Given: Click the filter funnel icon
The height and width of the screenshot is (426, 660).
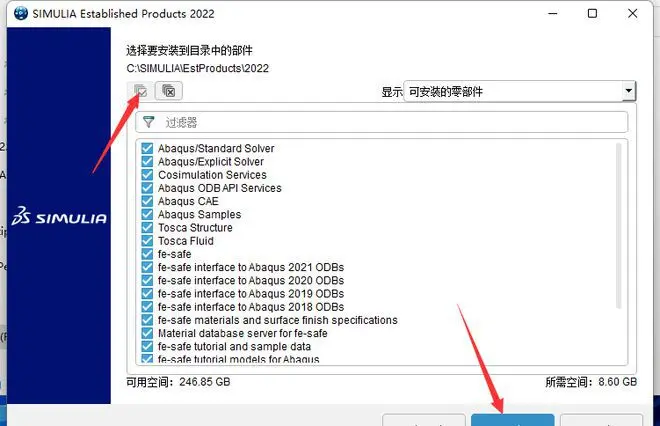Looking at the screenshot, I should pos(148,122).
